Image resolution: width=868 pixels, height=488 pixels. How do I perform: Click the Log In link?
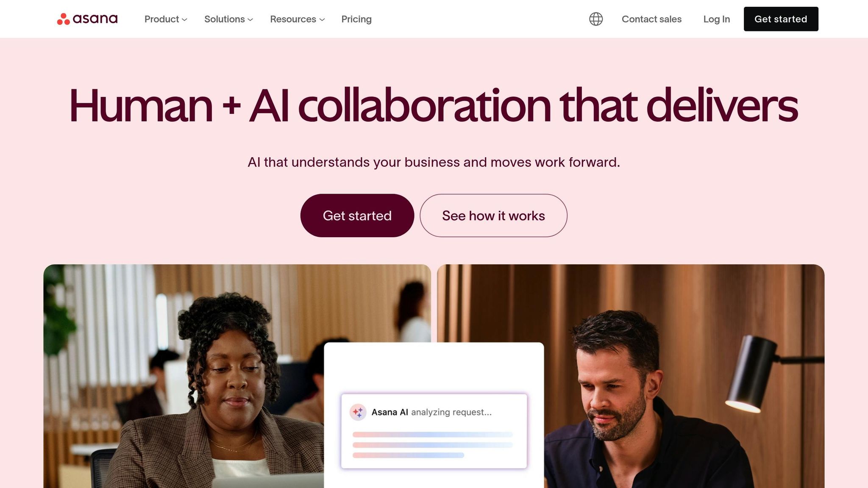point(716,19)
